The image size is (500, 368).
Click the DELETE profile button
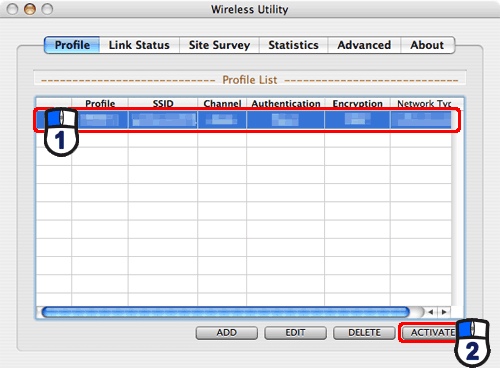[x=364, y=333]
